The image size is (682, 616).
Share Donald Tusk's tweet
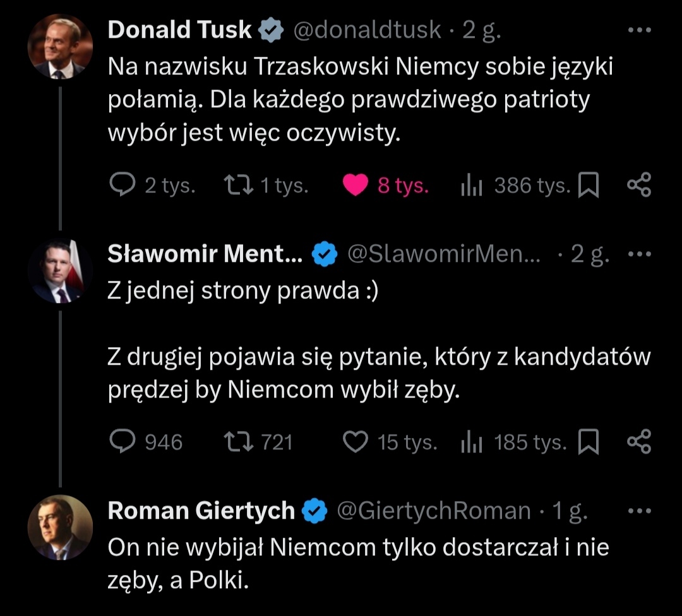(638, 186)
